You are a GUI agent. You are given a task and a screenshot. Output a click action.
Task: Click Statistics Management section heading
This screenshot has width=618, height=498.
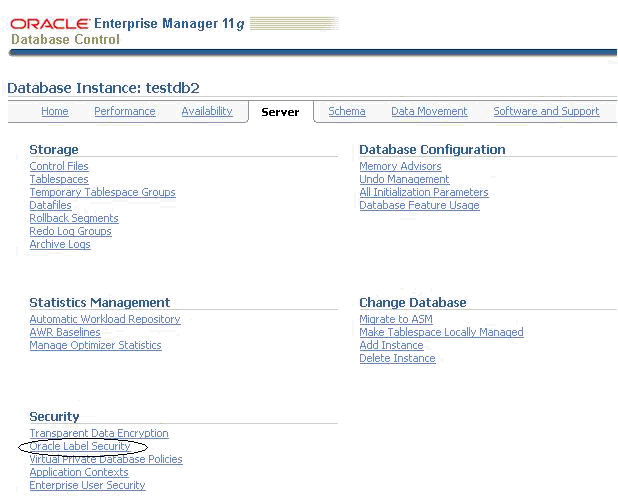(x=99, y=303)
